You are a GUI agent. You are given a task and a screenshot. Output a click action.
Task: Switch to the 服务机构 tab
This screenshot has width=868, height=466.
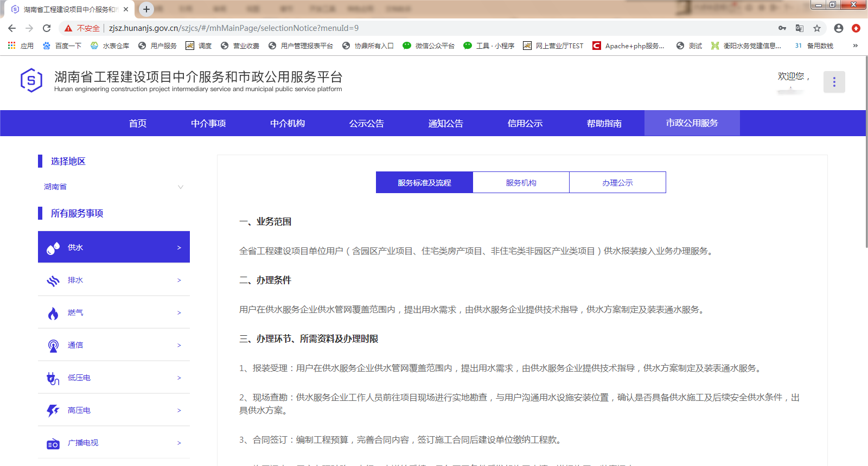pyautogui.click(x=521, y=183)
